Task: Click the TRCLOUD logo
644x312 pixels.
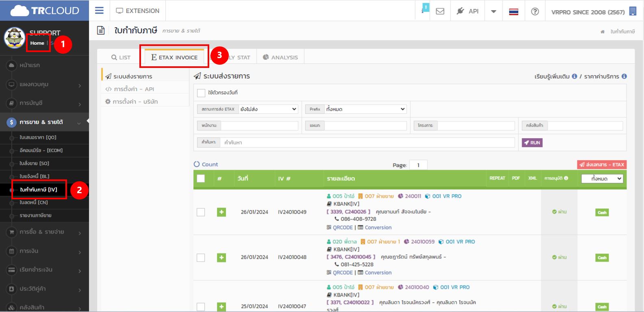Action: (45, 11)
